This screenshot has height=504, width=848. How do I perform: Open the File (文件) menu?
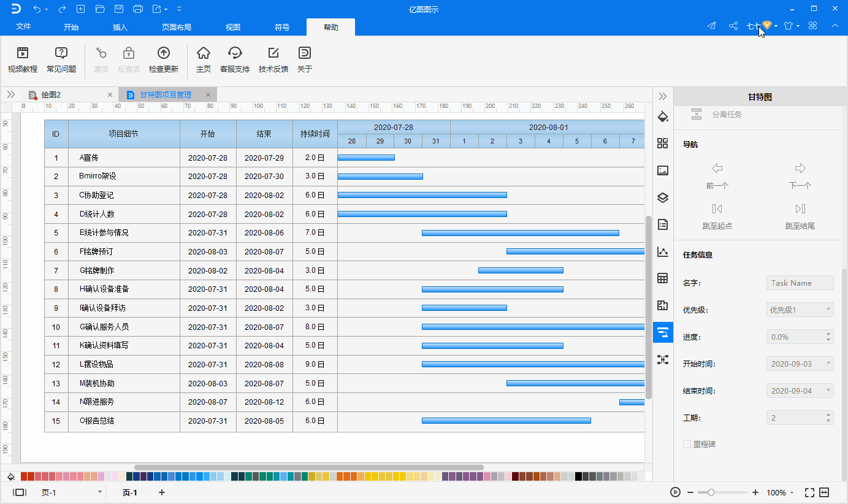click(x=23, y=27)
